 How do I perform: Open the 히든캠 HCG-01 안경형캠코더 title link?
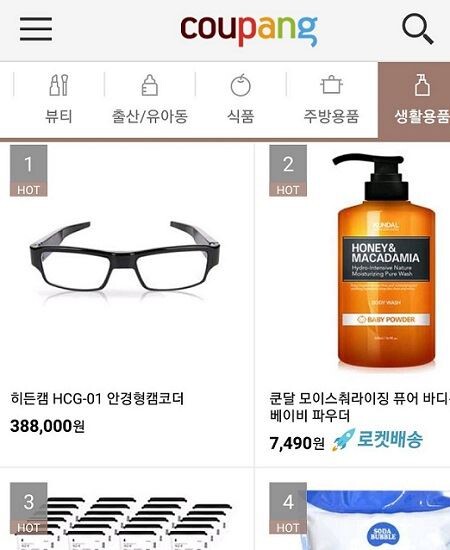(x=97, y=399)
